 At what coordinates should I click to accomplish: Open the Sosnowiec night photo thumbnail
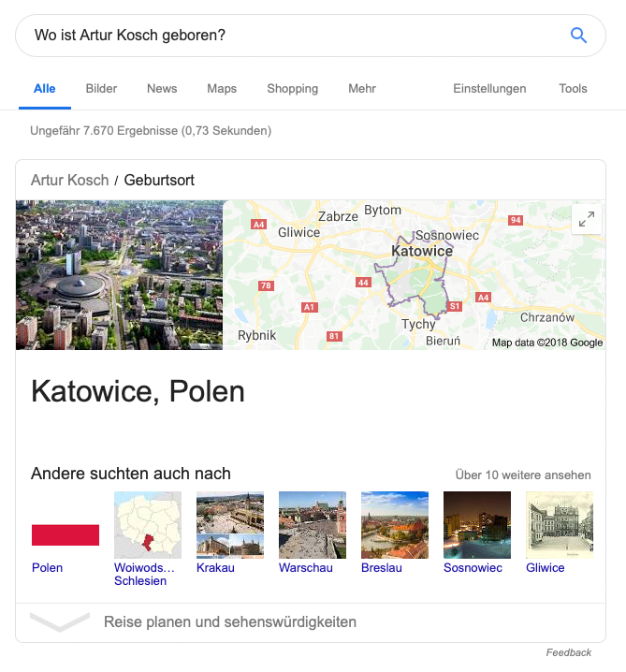point(477,525)
